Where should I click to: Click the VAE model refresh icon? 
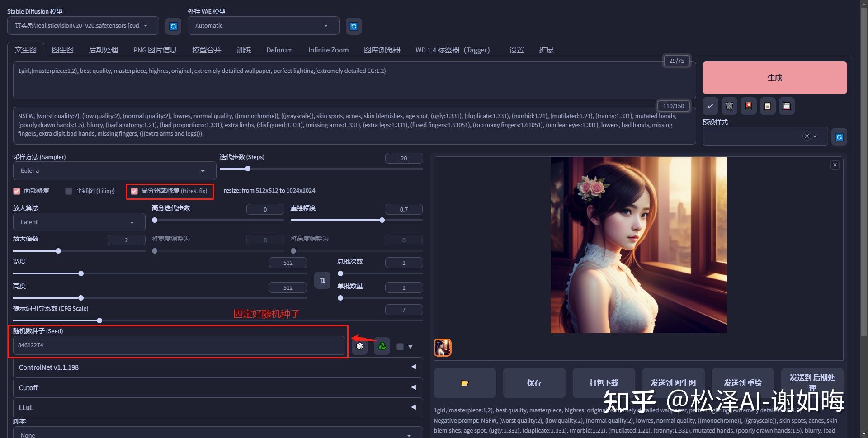point(353,26)
